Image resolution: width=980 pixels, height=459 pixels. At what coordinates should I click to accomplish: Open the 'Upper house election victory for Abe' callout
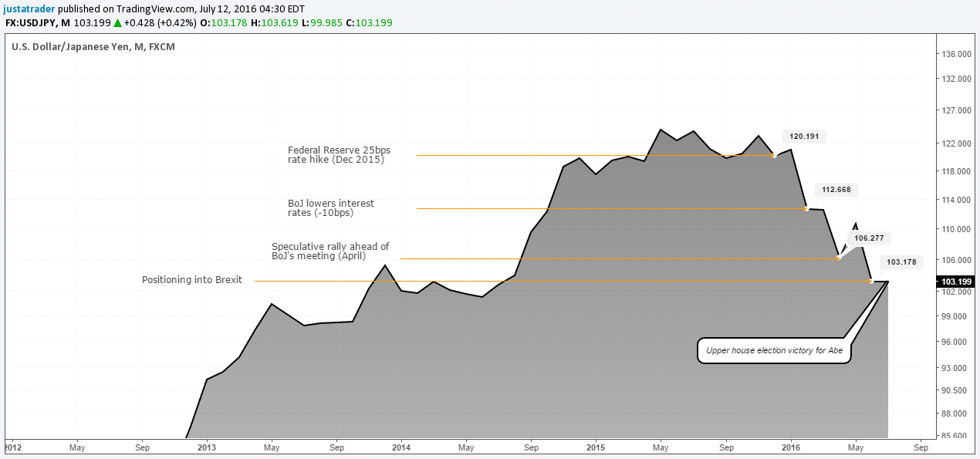pyautogui.click(x=774, y=351)
